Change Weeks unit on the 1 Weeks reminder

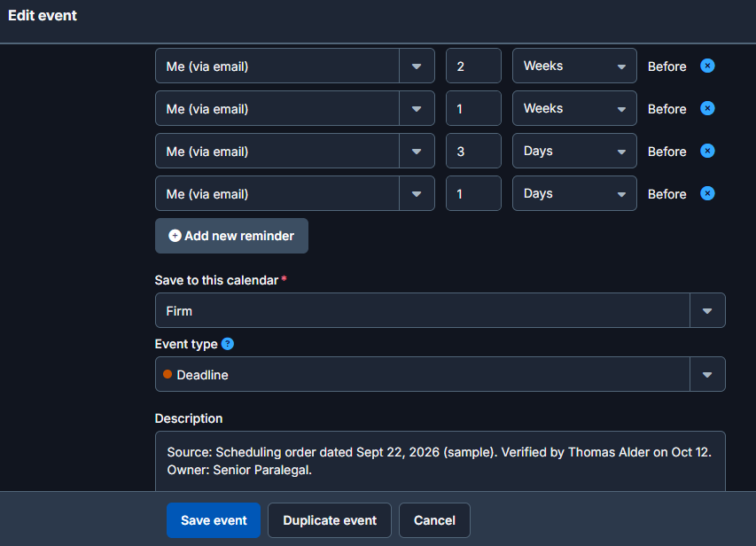[x=574, y=108]
